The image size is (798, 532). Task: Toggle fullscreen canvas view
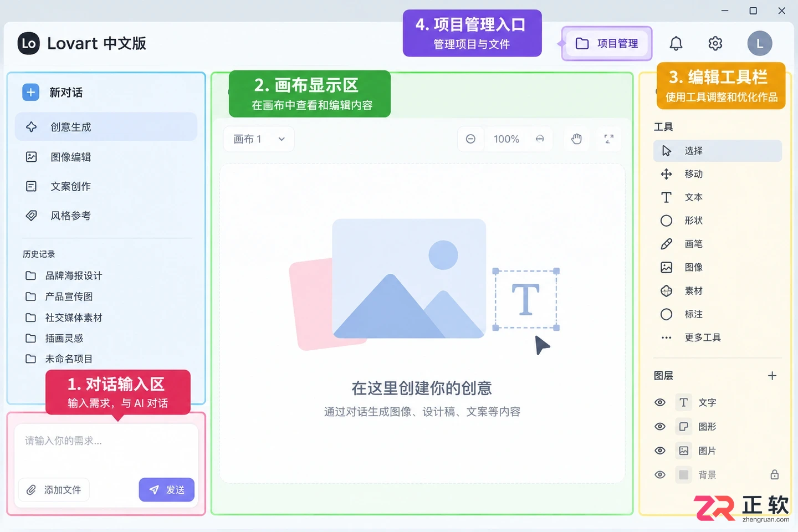coord(609,139)
